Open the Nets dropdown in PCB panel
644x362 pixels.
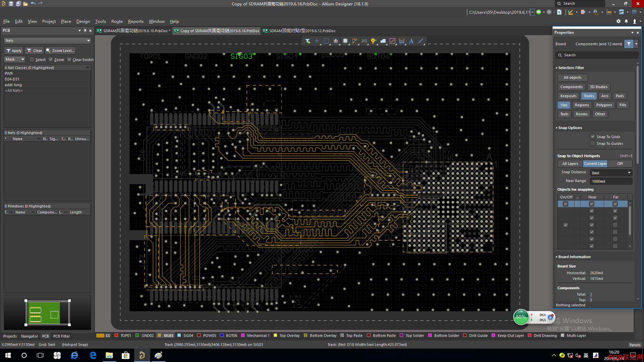[47, 41]
